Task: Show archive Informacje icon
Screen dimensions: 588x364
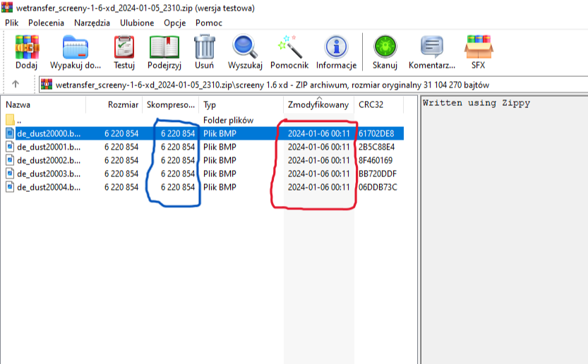Action: [x=336, y=47]
